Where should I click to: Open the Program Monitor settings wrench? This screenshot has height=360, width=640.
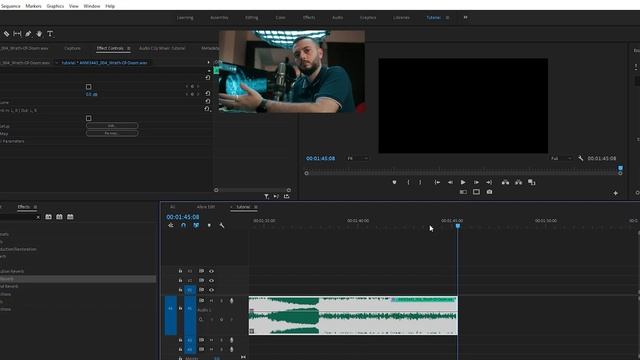(581, 158)
